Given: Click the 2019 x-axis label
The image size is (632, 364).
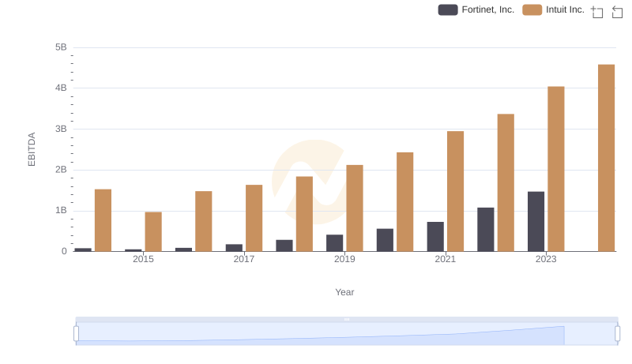Looking at the screenshot, I should pyautogui.click(x=344, y=259).
